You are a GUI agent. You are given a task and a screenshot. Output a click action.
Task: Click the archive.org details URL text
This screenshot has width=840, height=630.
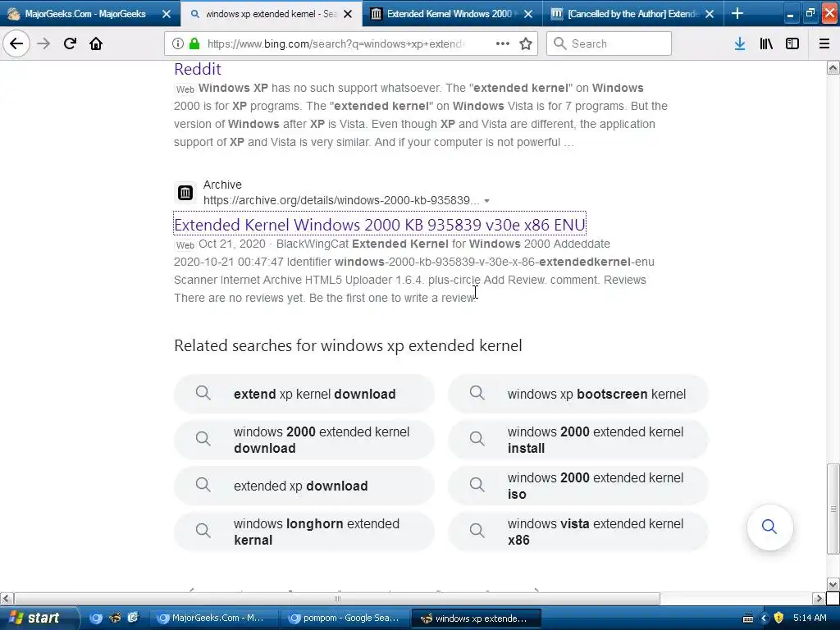(x=341, y=200)
